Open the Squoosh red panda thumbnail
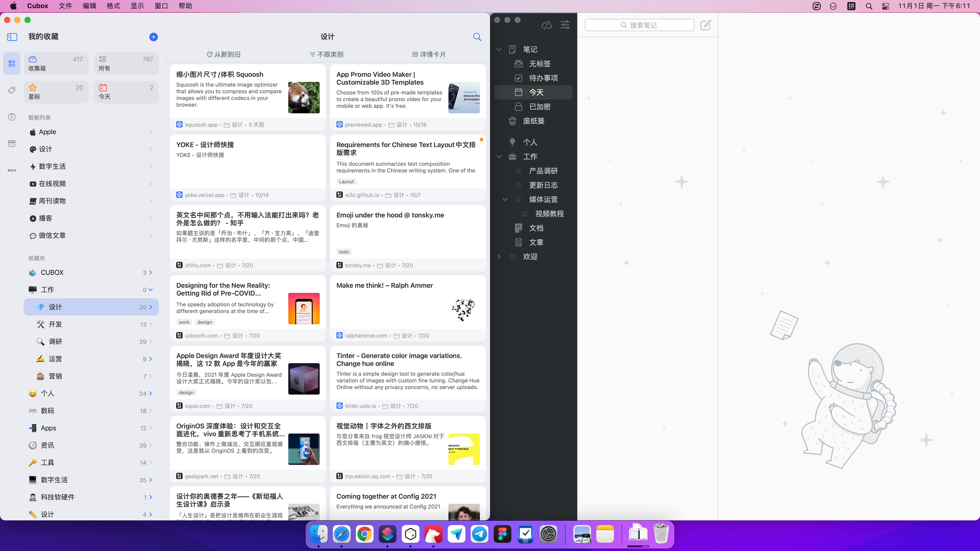 click(x=304, y=97)
